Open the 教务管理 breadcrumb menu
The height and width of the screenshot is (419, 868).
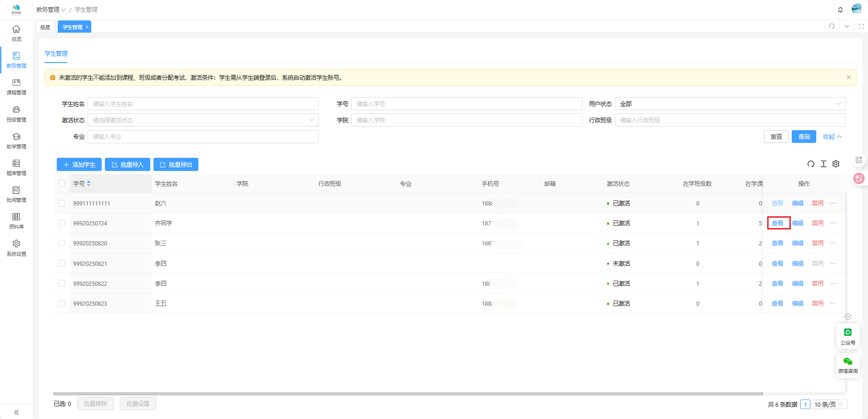point(50,10)
